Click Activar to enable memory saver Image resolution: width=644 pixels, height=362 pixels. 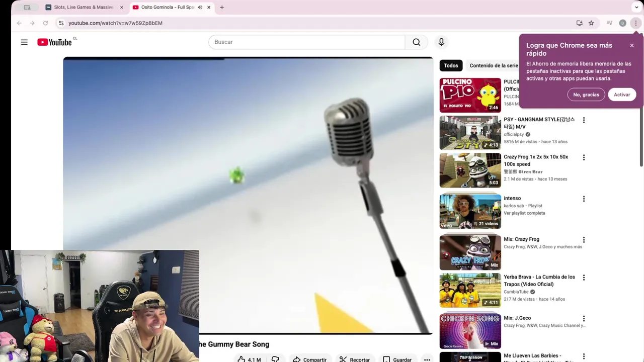[622, 95]
